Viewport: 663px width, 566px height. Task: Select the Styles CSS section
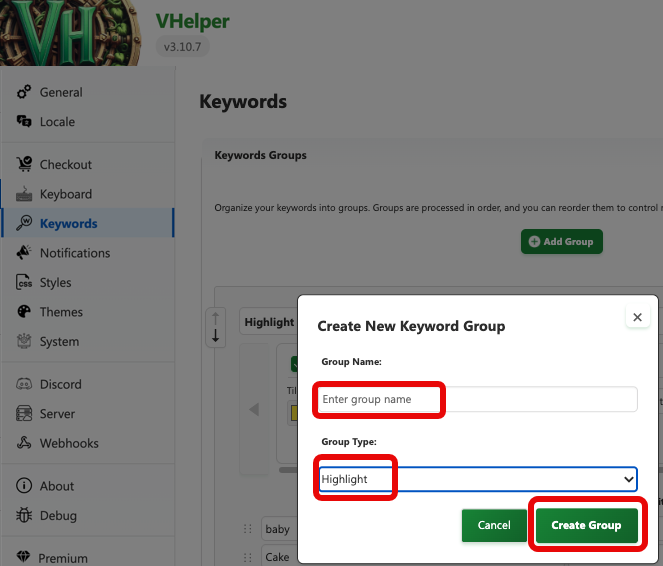click(55, 283)
